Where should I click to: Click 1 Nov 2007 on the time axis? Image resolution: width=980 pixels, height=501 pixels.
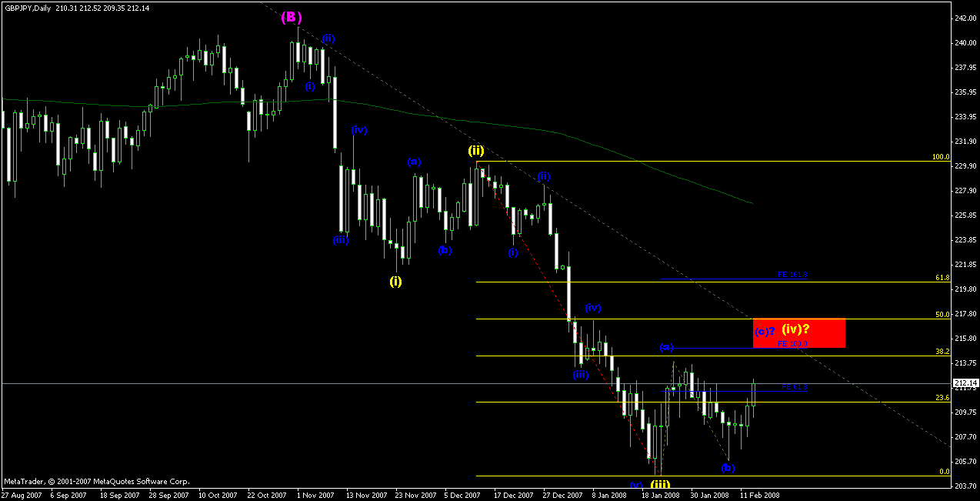point(317,496)
